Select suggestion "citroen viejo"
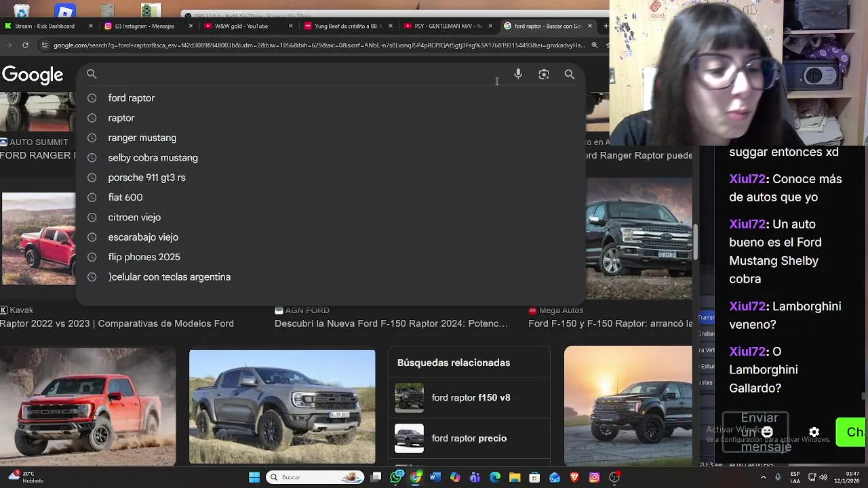 pos(331,218)
